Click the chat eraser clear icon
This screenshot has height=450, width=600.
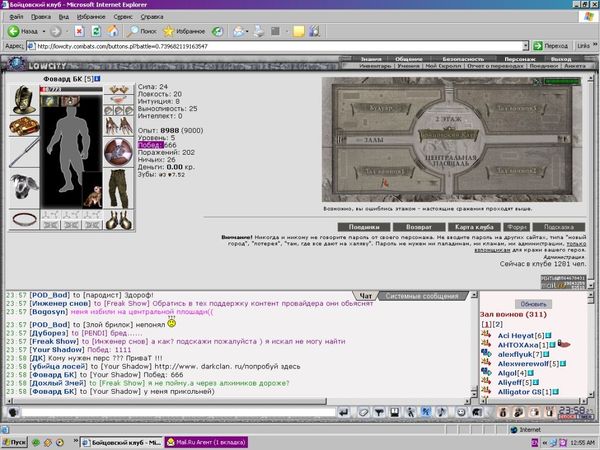click(x=364, y=412)
